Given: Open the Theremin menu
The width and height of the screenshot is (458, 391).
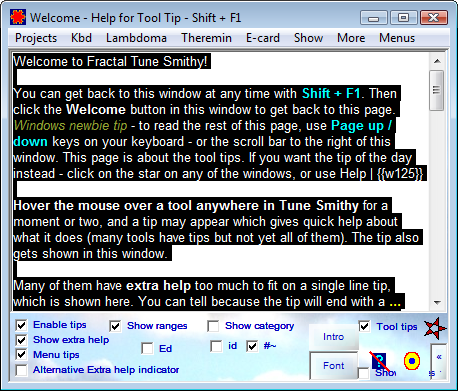Looking at the screenshot, I should click(206, 38).
